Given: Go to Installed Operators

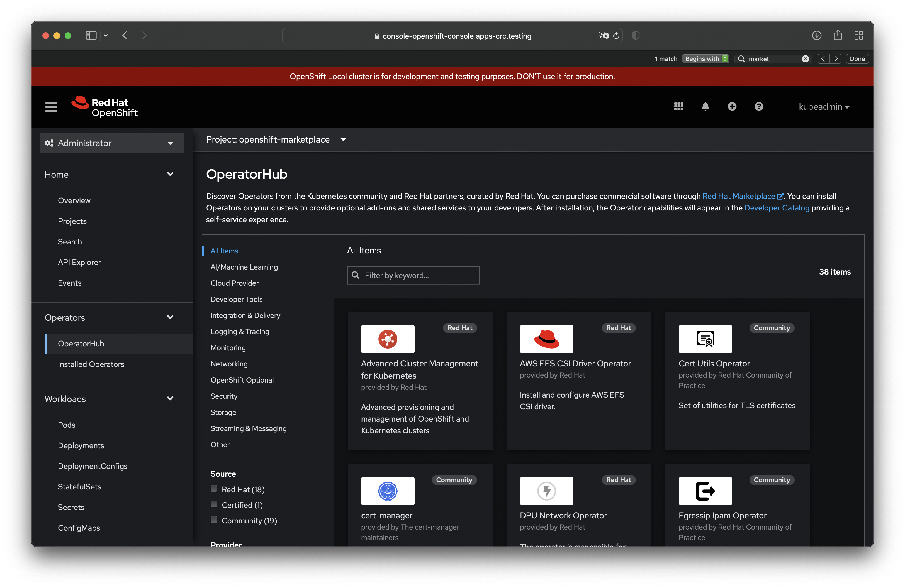Looking at the screenshot, I should coord(91,364).
